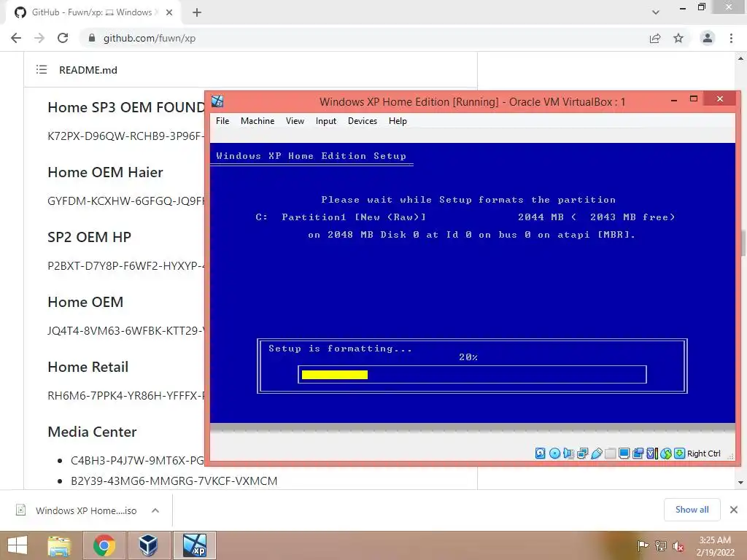Open the VirtualBox File menu
Viewport: 747px width, 560px height.
click(x=222, y=121)
